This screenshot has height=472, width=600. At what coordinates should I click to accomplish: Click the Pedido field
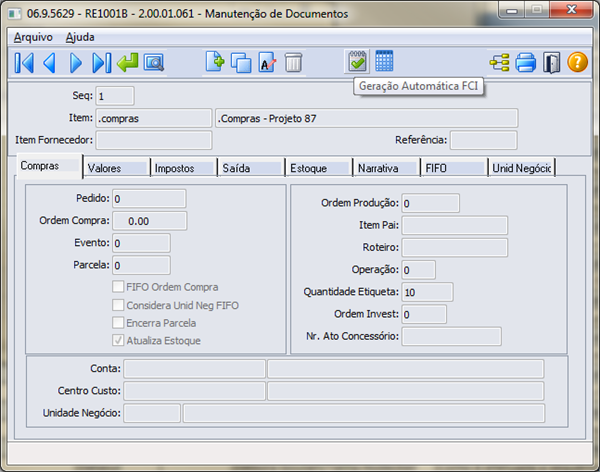click(x=149, y=199)
